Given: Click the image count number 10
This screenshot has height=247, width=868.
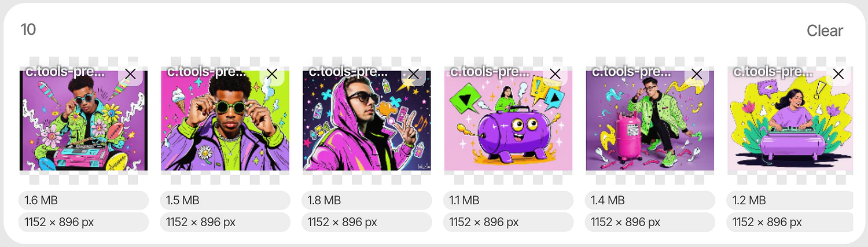Looking at the screenshot, I should [28, 30].
